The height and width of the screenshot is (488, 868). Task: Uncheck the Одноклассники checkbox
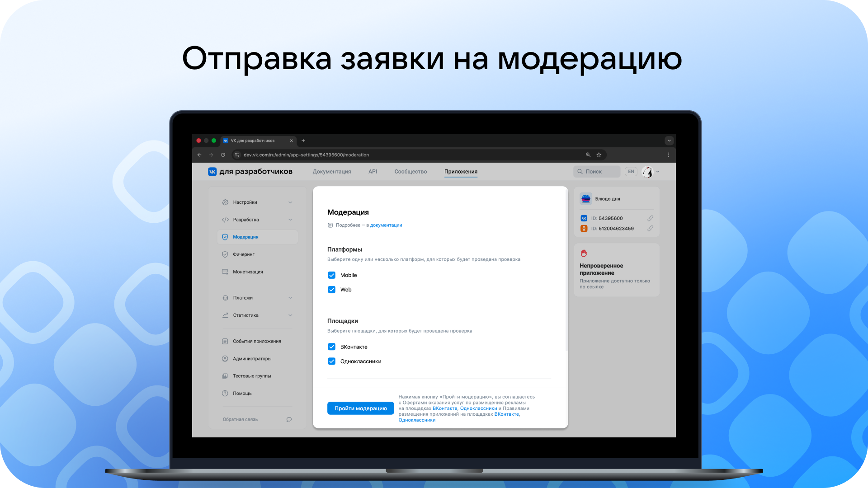[x=332, y=361]
